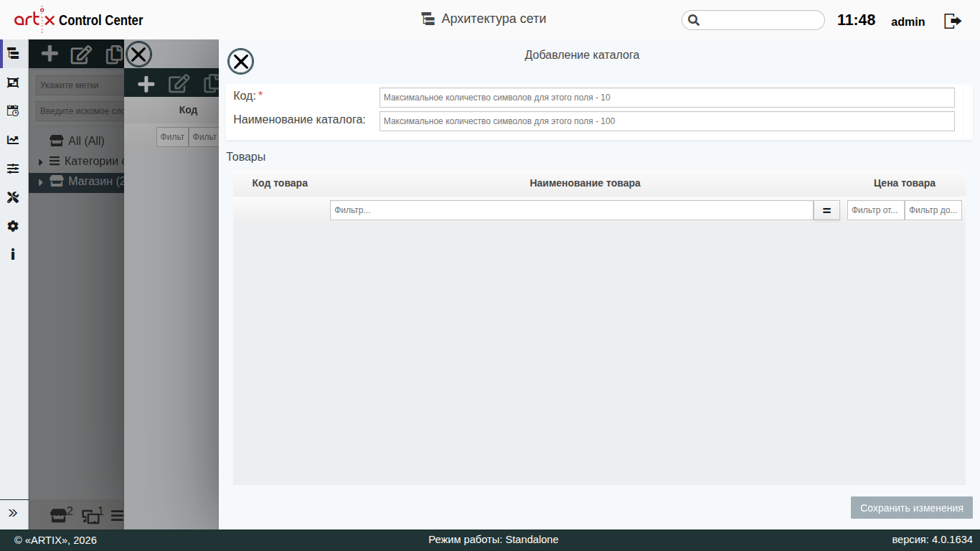Expand the sidebar with double chevron
The height and width of the screenshot is (551, 980).
(13, 513)
